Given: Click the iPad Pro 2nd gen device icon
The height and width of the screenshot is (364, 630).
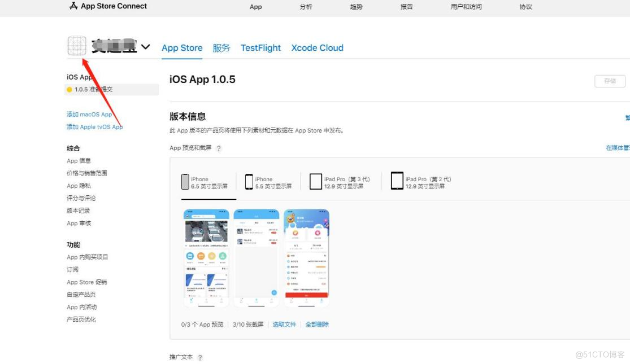Looking at the screenshot, I should click(x=397, y=181).
